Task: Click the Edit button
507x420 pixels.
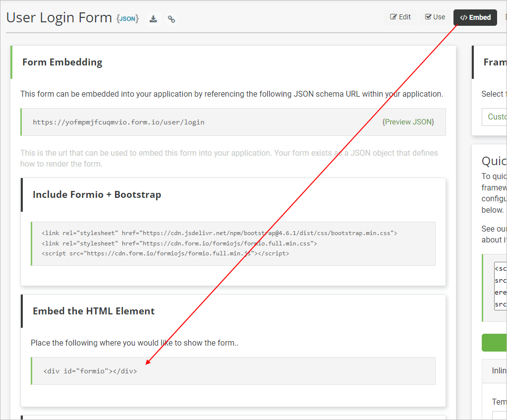Action: click(400, 16)
